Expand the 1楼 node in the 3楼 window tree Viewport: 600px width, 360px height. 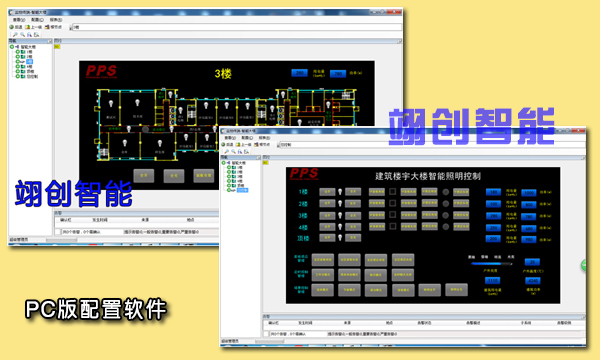click(18, 52)
